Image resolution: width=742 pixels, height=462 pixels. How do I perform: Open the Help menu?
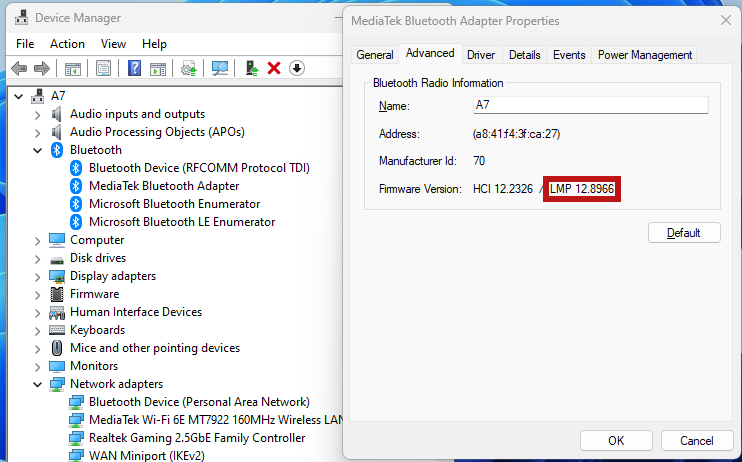(x=154, y=44)
